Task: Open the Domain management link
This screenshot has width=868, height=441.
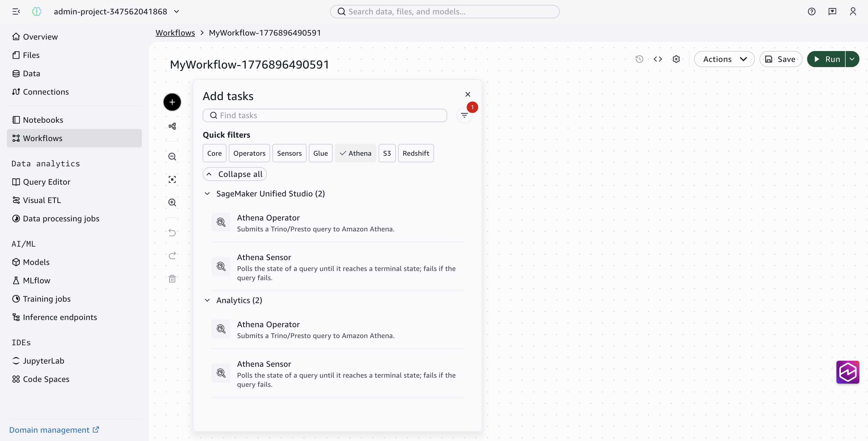Action: coord(54,430)
